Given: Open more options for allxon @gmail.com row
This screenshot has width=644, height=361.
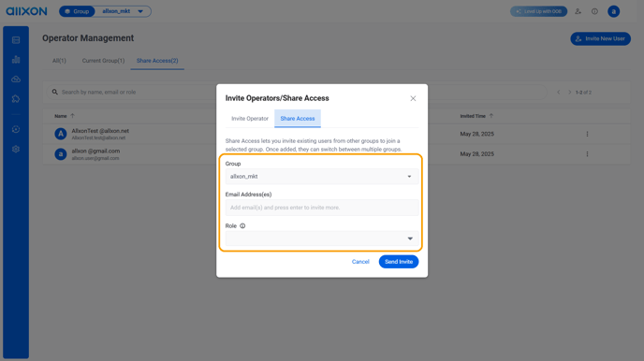Looking at the screenshot, I should click(587, 153).
